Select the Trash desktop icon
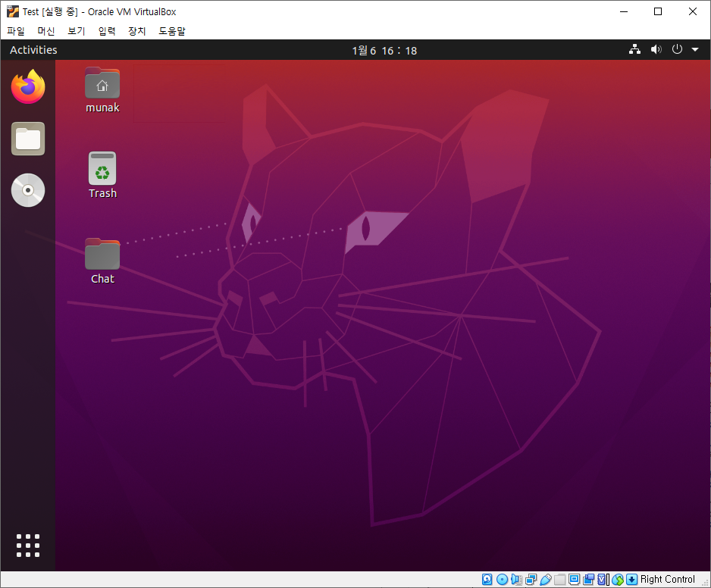This screenshot has width=711, height=588. coord(102,176)
